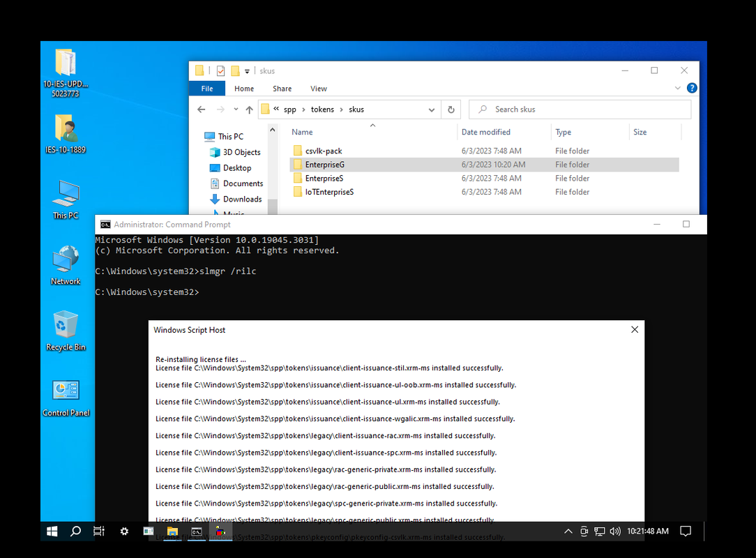Refresh the skus folder view

tap(451, 110)
